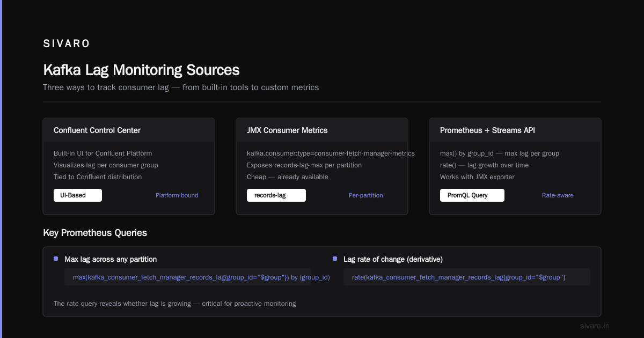Image resolution: width=644 pixels, height=338 pixels.
Task: Select max() by group_id line
Action: coord(500,153)
